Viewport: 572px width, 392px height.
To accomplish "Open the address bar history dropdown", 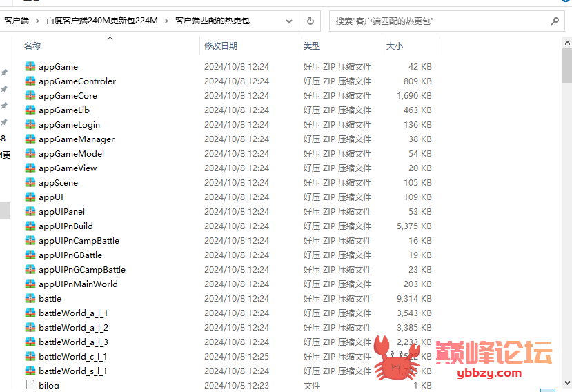I will 289,21.
